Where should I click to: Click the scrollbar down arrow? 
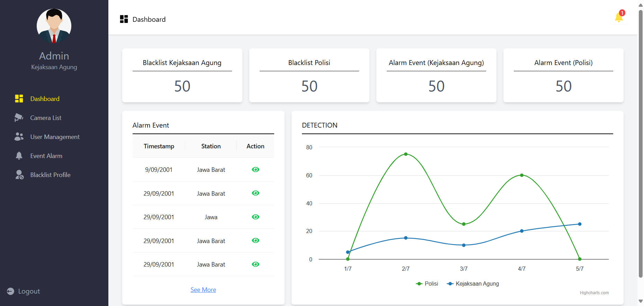click(x=641, y=301)
